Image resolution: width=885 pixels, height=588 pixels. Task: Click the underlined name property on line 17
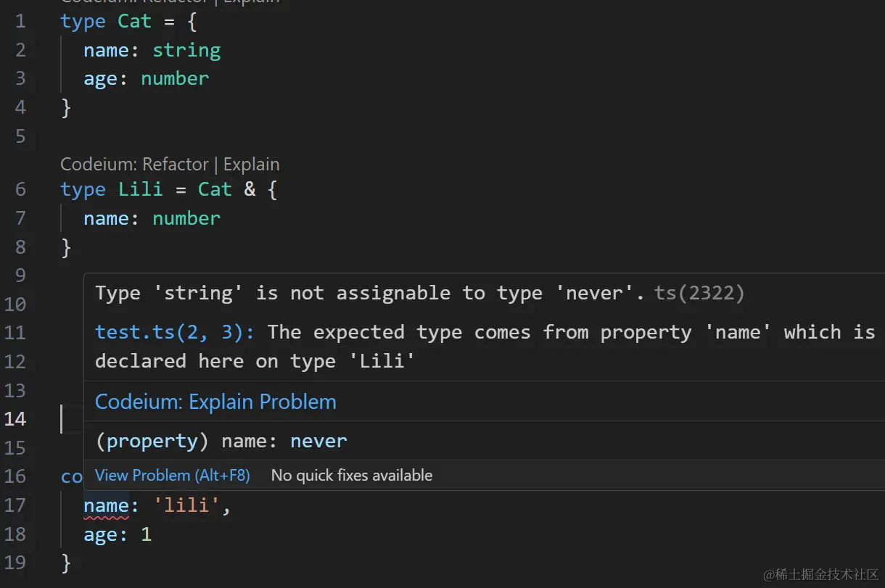click(106, 505)
